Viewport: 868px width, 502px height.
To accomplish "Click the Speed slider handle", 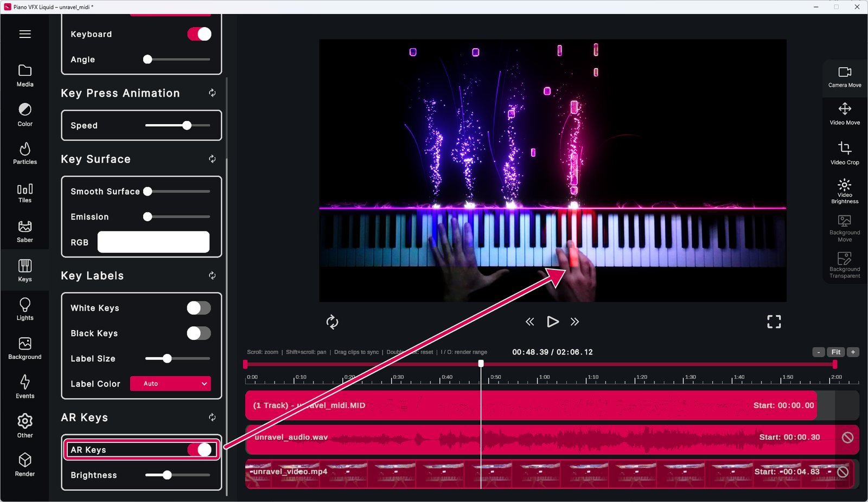I will coord(187,126).
